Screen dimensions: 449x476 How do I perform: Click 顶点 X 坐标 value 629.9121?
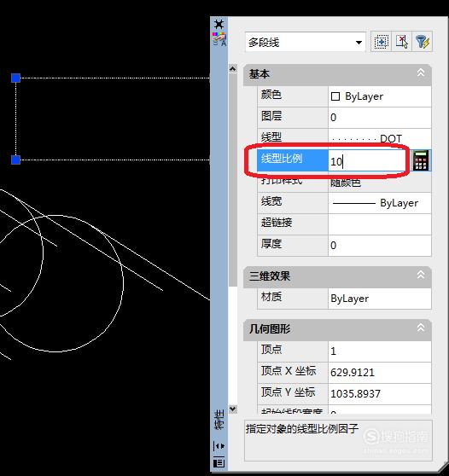(380, 373)
